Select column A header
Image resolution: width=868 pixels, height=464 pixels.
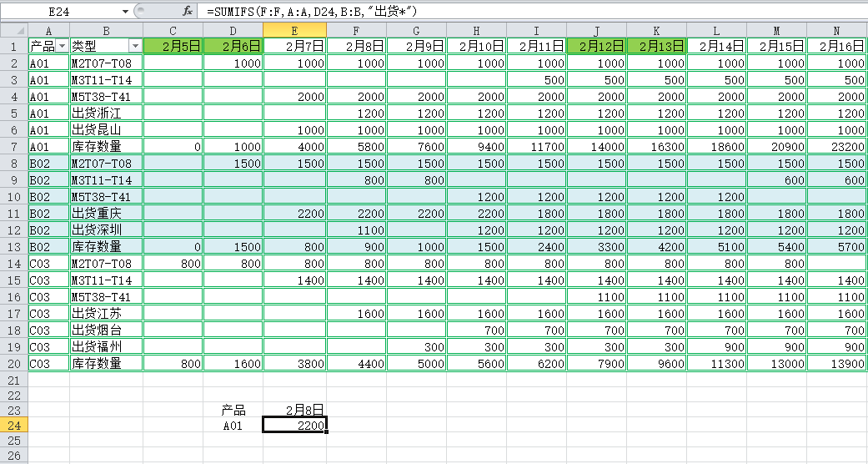tap(48, 30)
